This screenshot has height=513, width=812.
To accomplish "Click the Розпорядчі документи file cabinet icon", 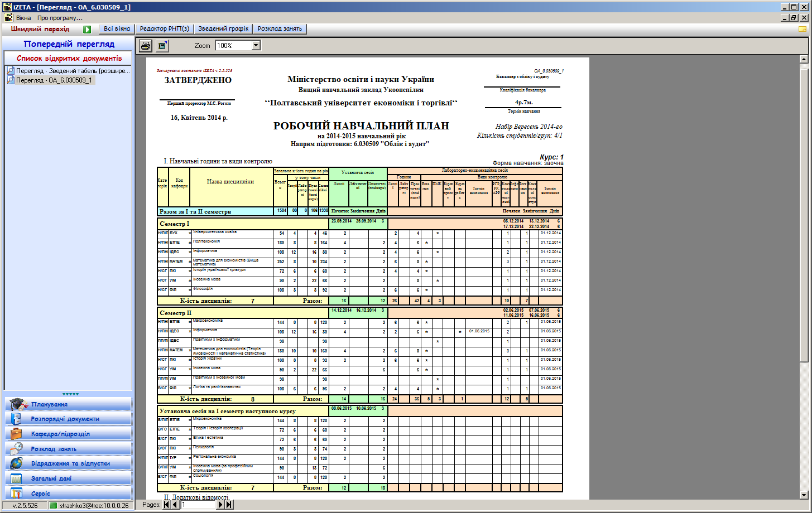I will [17, 419].
